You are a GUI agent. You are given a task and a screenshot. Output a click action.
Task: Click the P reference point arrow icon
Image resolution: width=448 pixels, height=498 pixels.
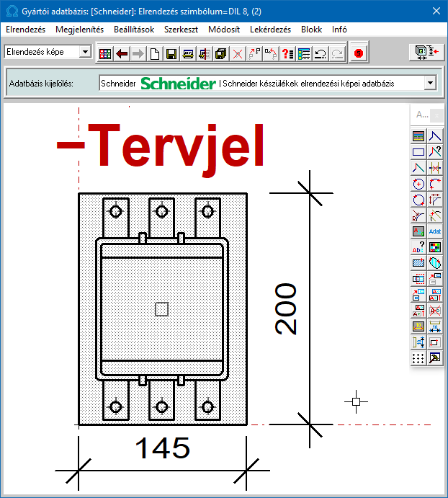tap(254, 53)
